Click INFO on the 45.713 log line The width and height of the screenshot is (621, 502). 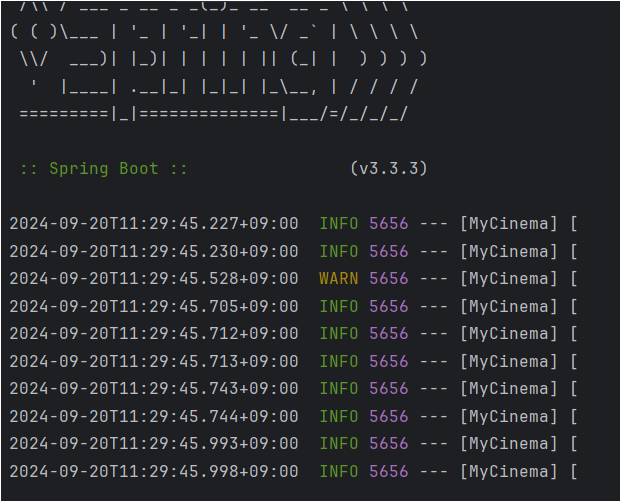[339, 361]
